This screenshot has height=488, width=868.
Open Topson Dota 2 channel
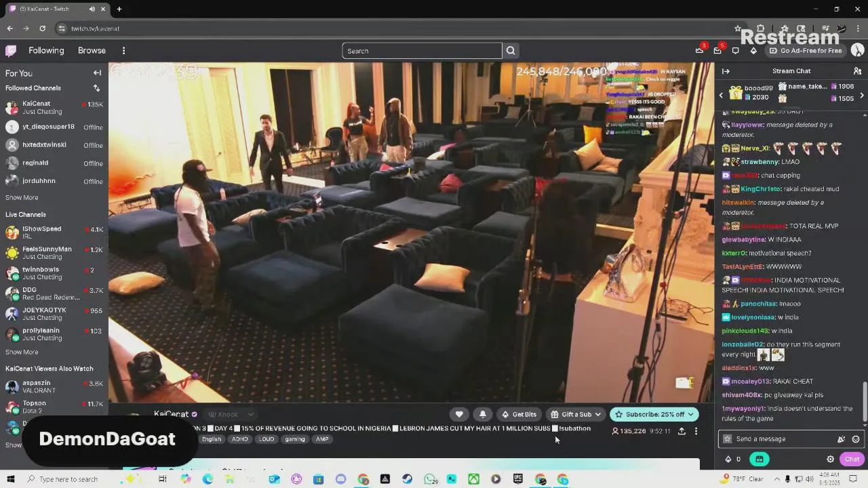pyautogui.click(x=54, y=407)
